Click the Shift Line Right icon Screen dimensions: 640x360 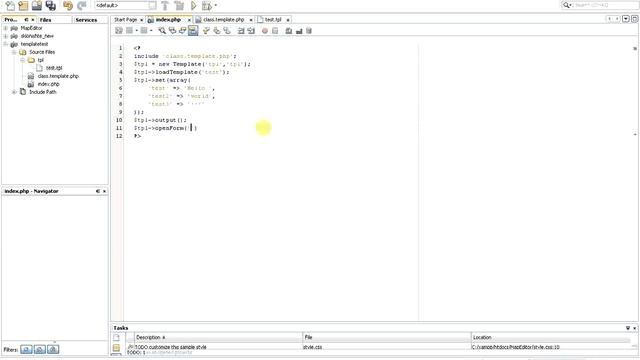(x=251, y=31)
